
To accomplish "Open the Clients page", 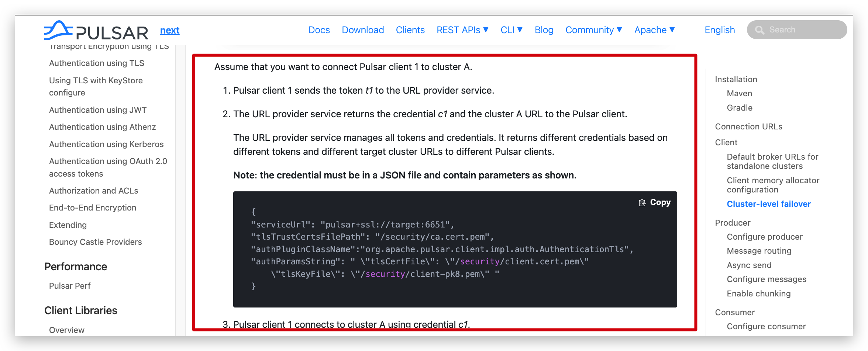I will [410, 30].
